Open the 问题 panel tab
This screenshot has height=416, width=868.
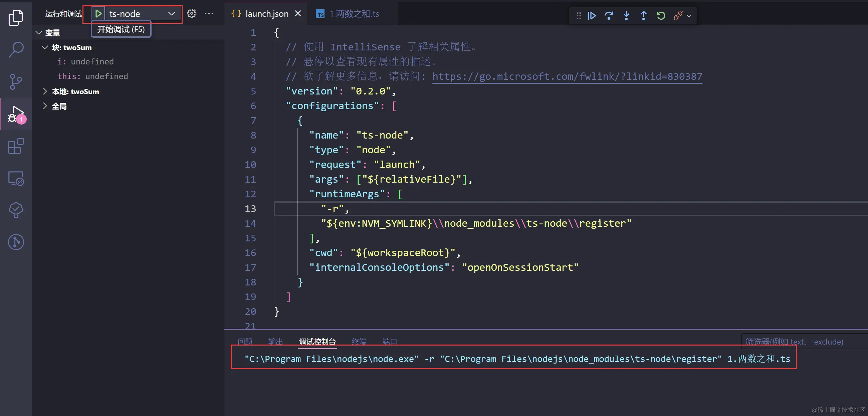(245, 341)
